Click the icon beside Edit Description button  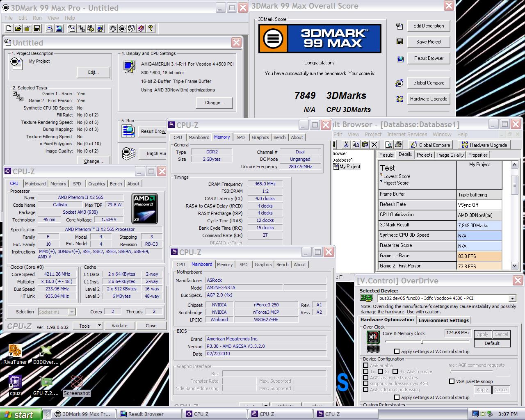pyautogui.click(x=399, y=26)
